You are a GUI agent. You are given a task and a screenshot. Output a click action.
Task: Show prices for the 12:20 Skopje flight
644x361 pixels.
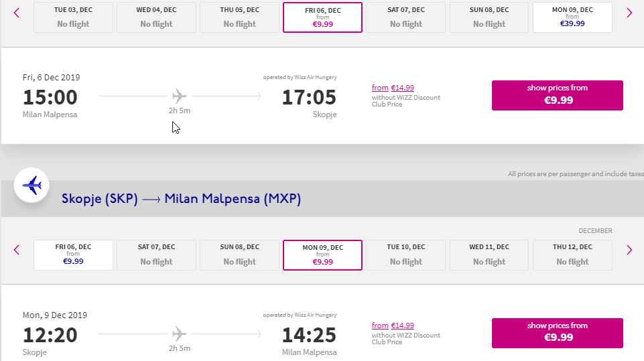pyautogui.click(x=557, y=333)
